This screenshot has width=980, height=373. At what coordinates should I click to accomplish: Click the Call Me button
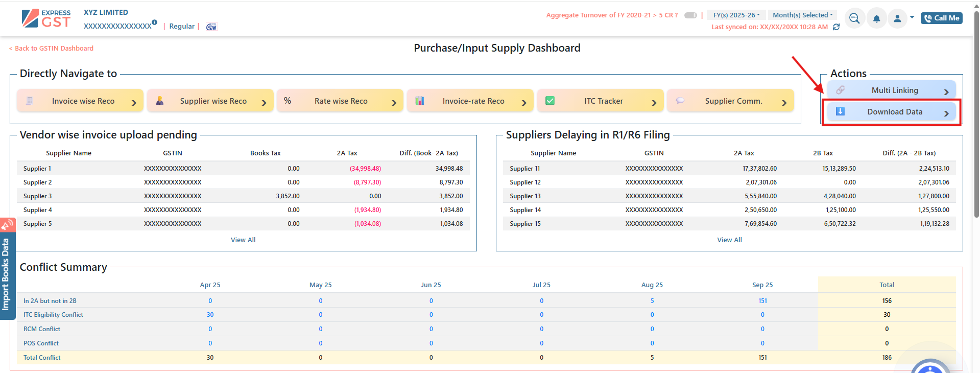(x=941, y=18)
